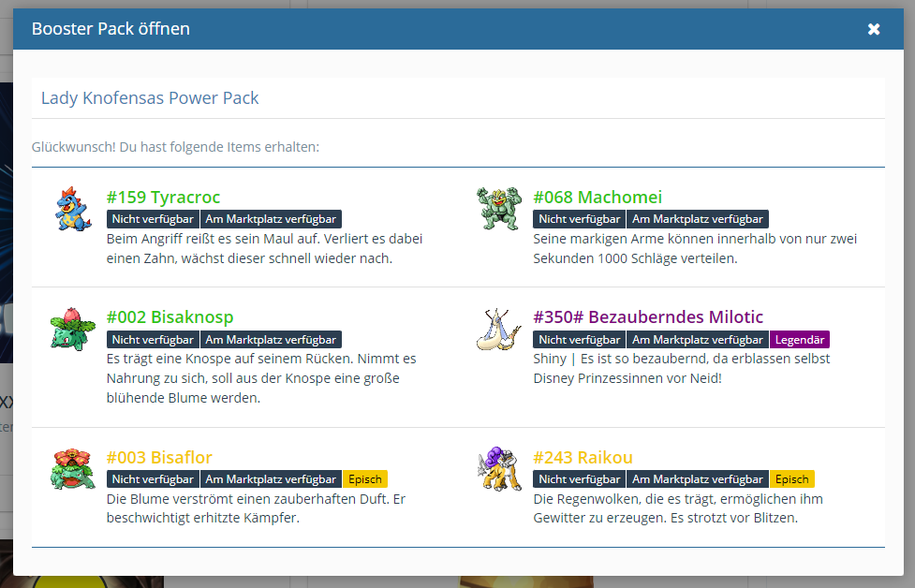Image resolution: width=915 pixels, height=588 pixels.
Task: Close the Booster Pack dialog
Action: 874,29
